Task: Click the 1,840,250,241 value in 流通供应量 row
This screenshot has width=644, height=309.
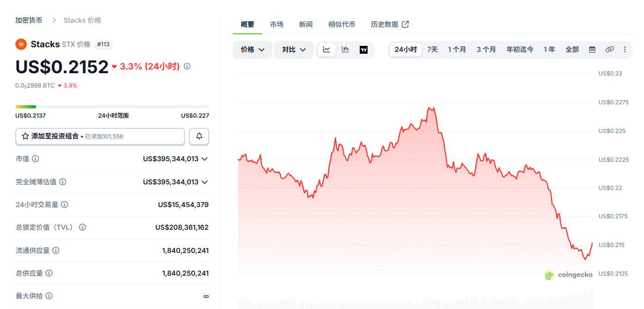Action: (185, 251)
